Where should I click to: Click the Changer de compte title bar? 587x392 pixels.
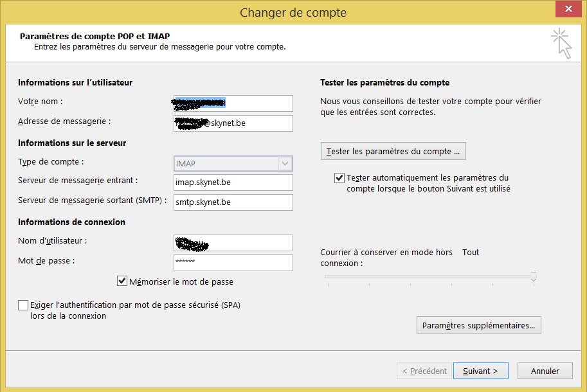tap(293, 12)
